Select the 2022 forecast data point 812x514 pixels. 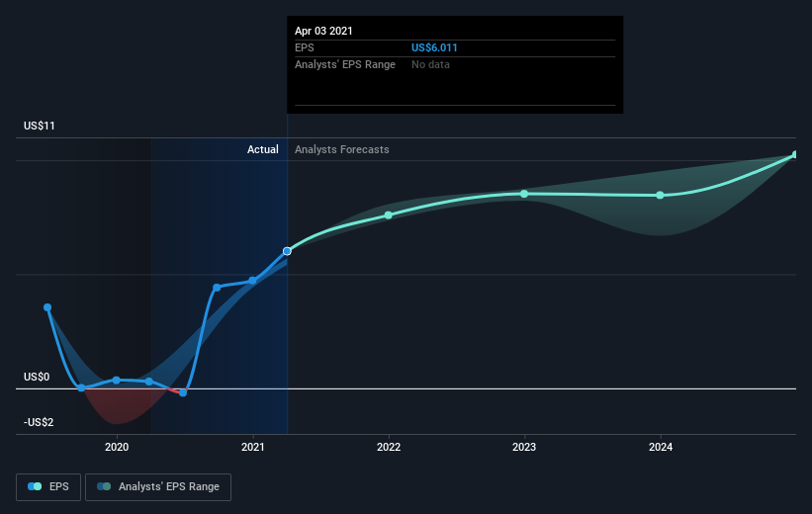pos(389,214)
